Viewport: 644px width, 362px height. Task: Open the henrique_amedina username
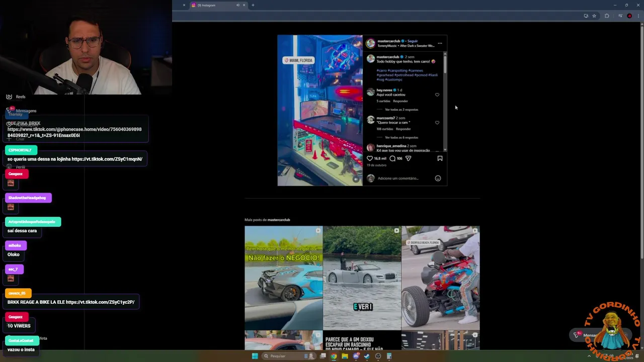pos(391,146)
